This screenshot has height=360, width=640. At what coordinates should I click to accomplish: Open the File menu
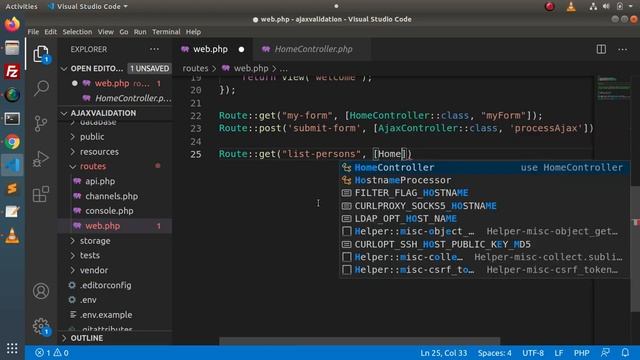click(x=33, y=32)
